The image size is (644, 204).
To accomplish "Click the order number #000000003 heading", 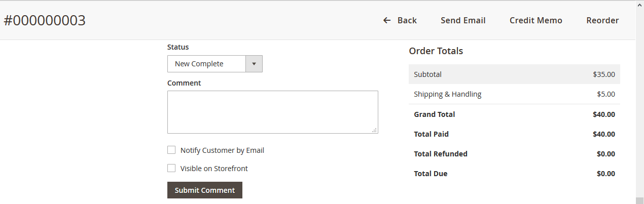I will tap(45, 20).
